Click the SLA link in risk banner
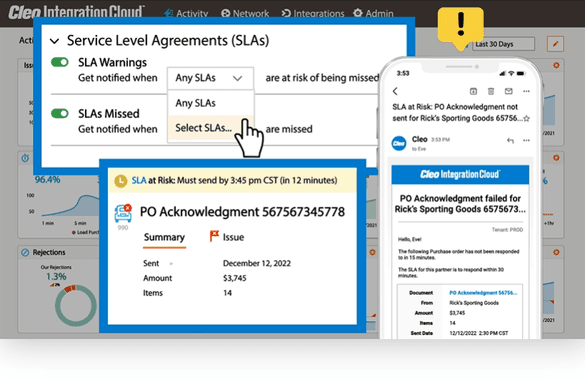Image resolution: width=585 pixels, height=382 pixels. [139, 181]
